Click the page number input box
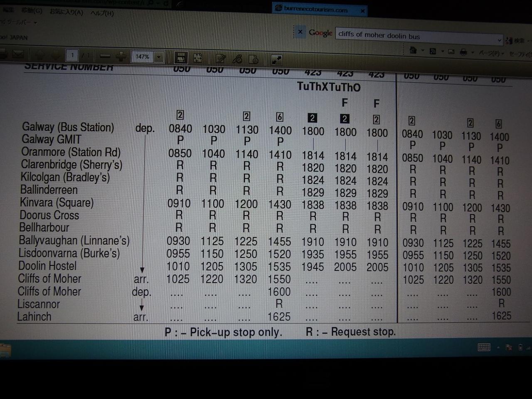The width and height of the screenshot is (532, 399). click(73, 55)
